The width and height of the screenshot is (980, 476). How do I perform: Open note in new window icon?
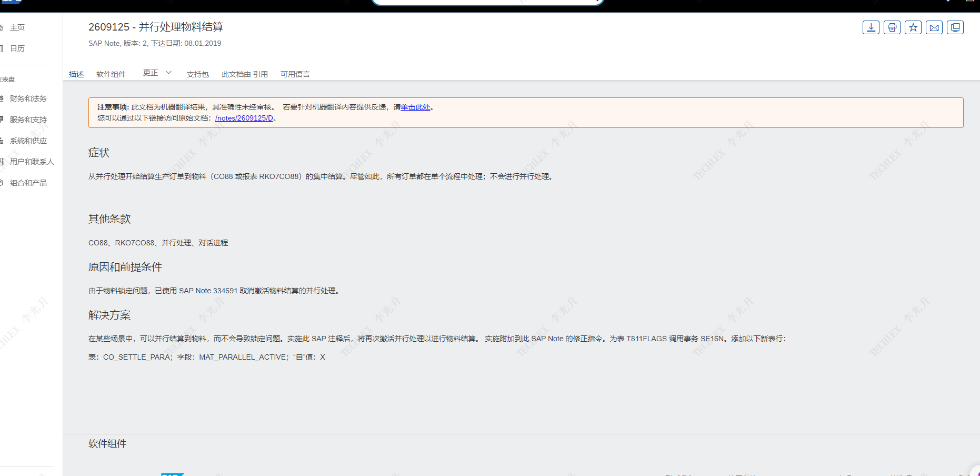(955, 27)
